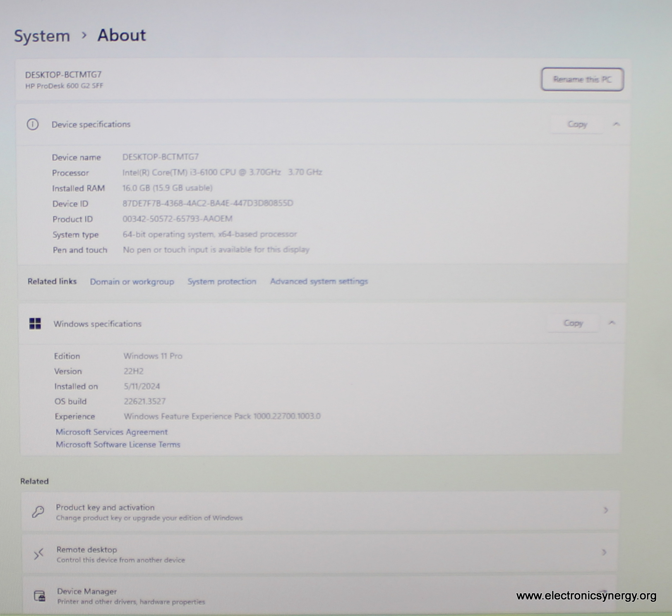Select the 64-bit operating system value

coord(210,234)
